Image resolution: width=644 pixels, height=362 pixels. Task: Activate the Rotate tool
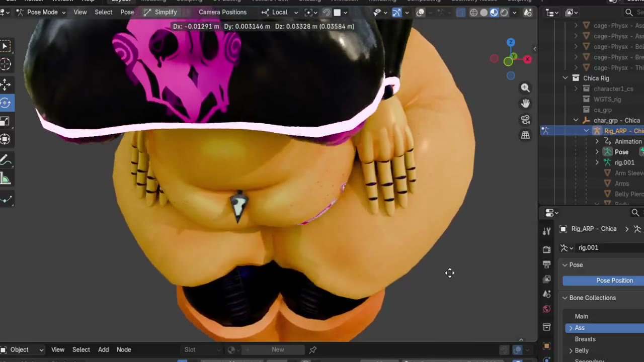(x=6, y=103)
